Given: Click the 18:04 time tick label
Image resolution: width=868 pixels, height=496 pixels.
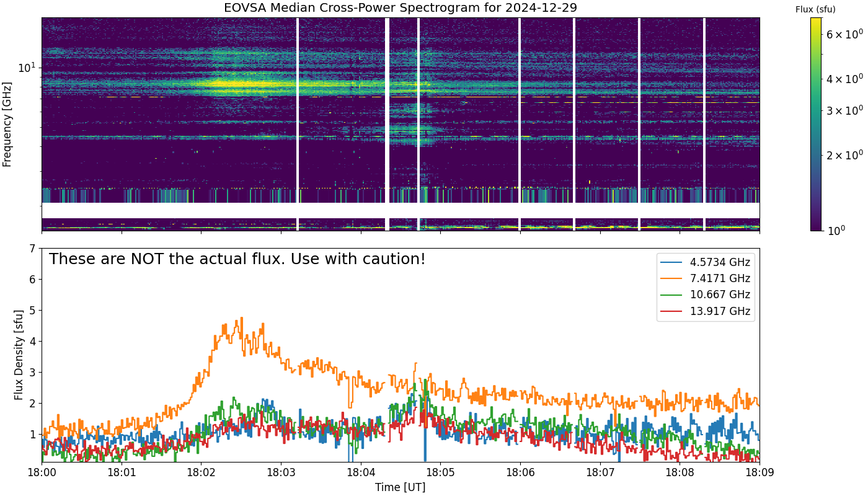Looking at the screenshot, I should click(361, 472).
